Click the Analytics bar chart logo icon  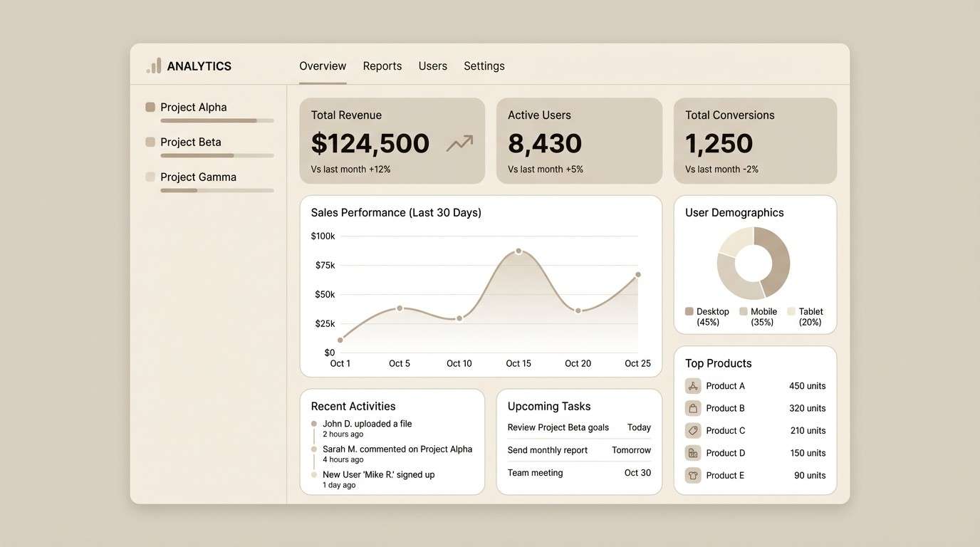(x=152, y=65)
